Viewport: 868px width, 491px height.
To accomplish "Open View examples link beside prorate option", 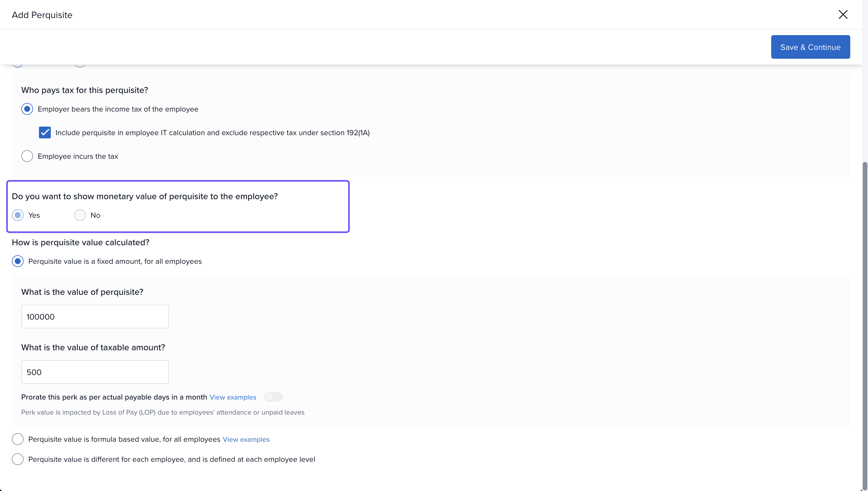I will coord(233,397).
